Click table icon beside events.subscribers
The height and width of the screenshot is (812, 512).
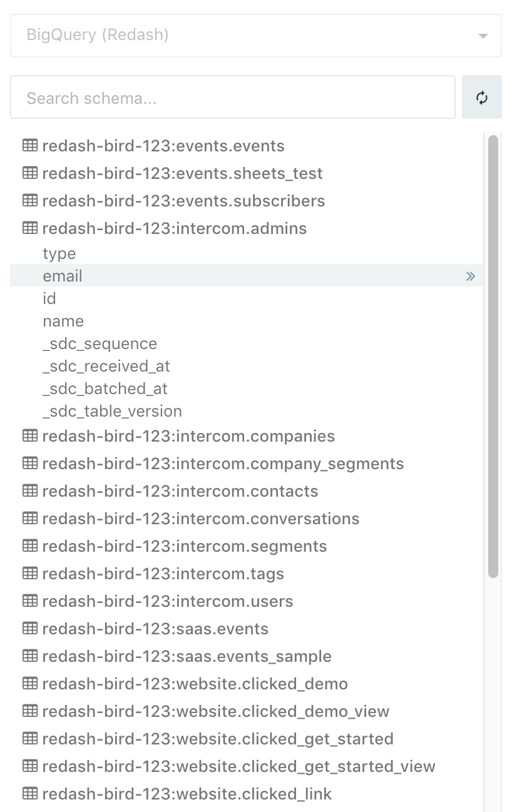point(29,201)
